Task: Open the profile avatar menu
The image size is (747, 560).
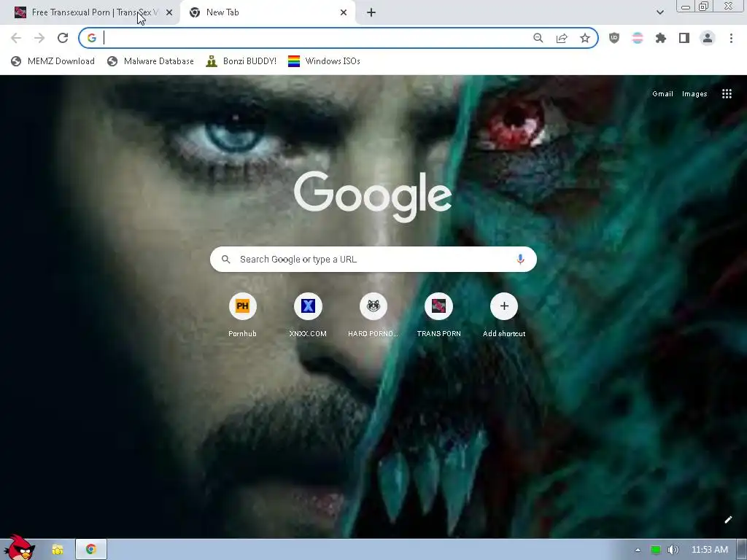Action: click(708, 38)
